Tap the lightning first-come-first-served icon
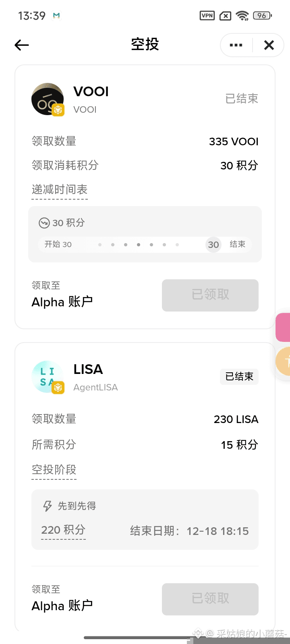This screenshot has width=290, height=644. coord(48,506)
